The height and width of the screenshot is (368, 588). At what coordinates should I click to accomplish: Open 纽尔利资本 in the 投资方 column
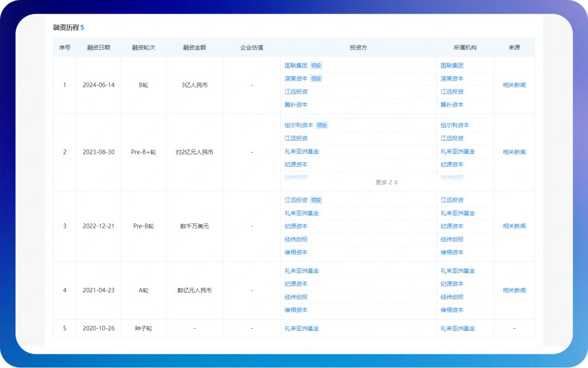299,125
